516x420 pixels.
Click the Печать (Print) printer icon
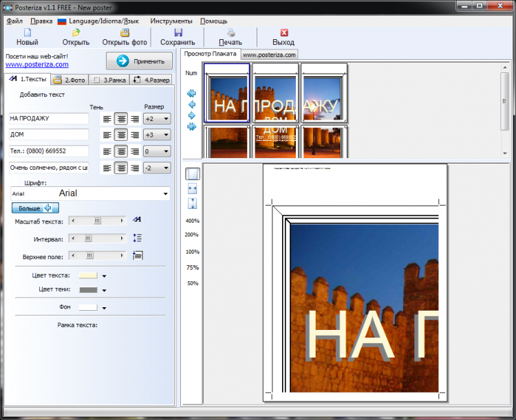231,32
